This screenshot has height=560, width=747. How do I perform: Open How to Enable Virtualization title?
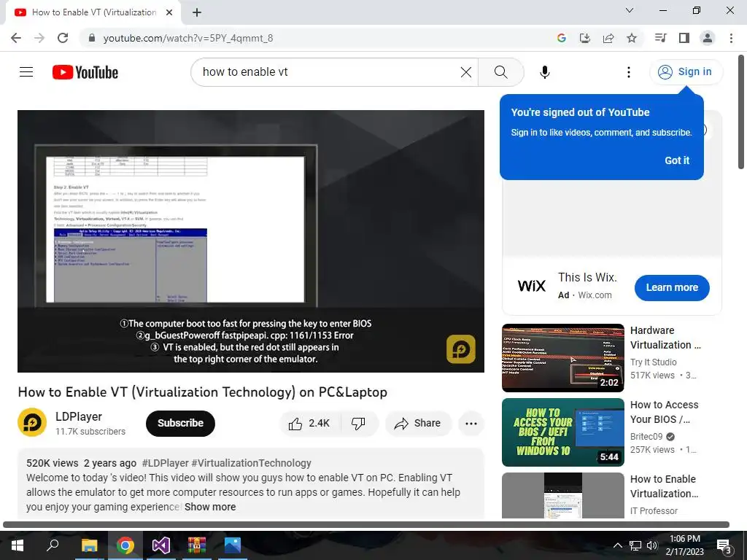coord(664,486)
